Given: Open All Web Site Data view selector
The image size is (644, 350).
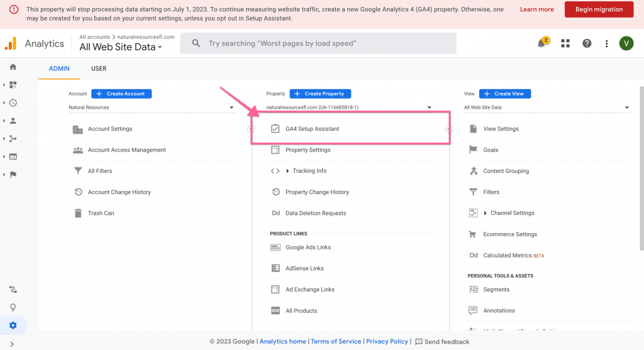Looking at the screenshot, I should click(x=121, y=47).
